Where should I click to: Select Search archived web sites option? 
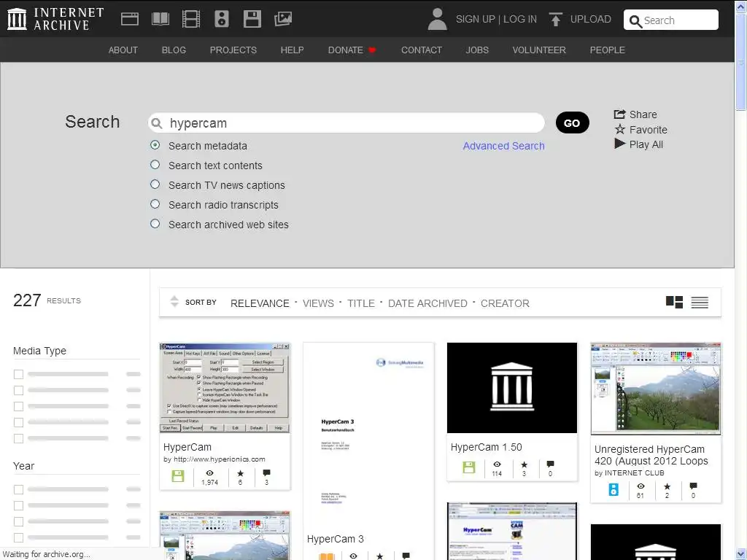coord(155,223)
